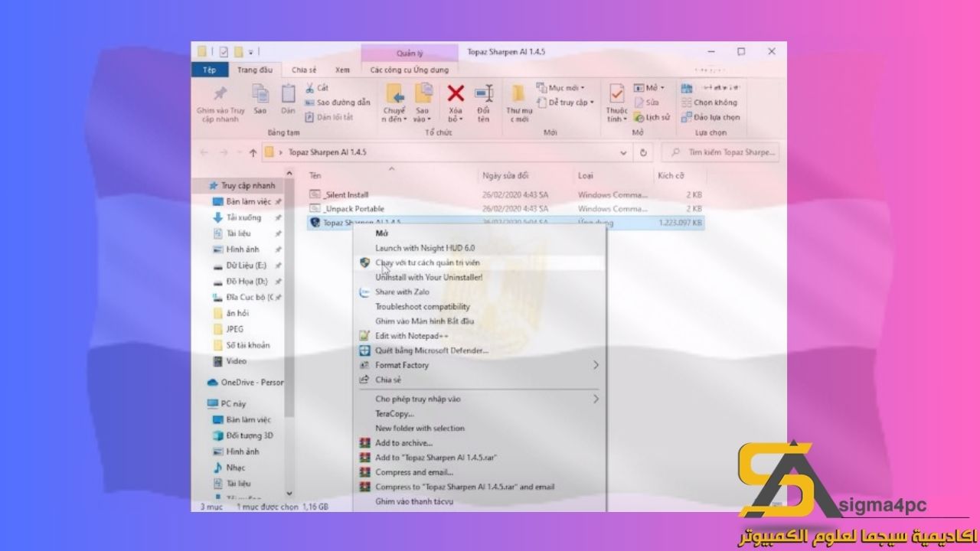Click the Thuộc tính properties icon
Image resolution: width=980 pixels, height=551 pixels.
pos(616,94)
